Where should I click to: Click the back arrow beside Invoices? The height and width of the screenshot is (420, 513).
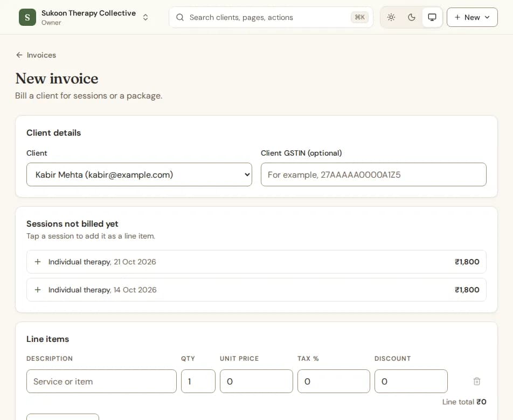click(x=19, y=55)
